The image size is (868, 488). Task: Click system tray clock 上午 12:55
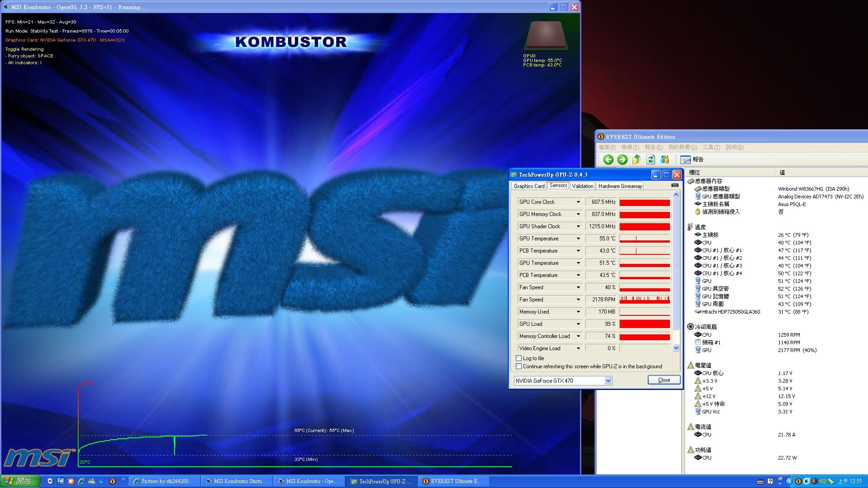(x=850, y=481)
